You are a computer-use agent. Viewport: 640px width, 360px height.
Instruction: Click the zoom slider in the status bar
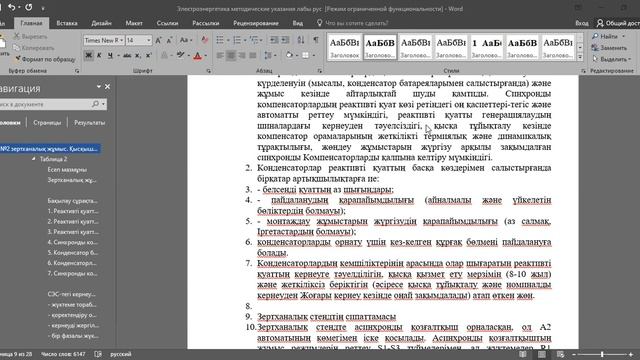click(602, 354)
